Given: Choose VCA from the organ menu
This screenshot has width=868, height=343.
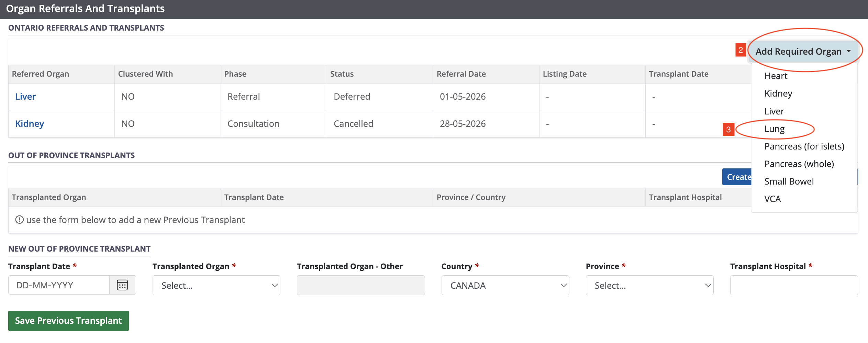Looking at the screenshot, I should [772, 199].
